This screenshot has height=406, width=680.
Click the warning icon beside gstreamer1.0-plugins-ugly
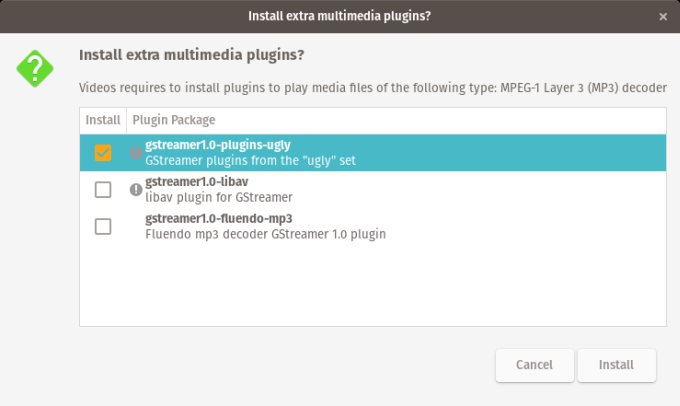(136, 153)
